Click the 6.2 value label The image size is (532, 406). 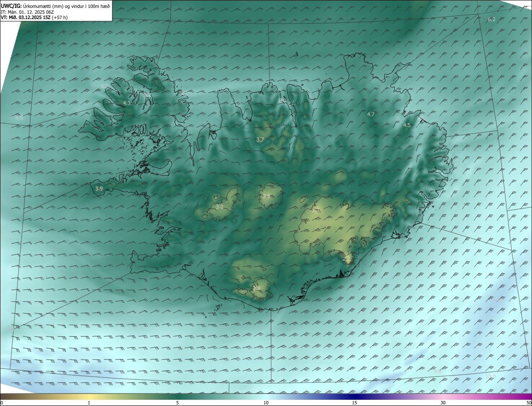coord(492,20)
